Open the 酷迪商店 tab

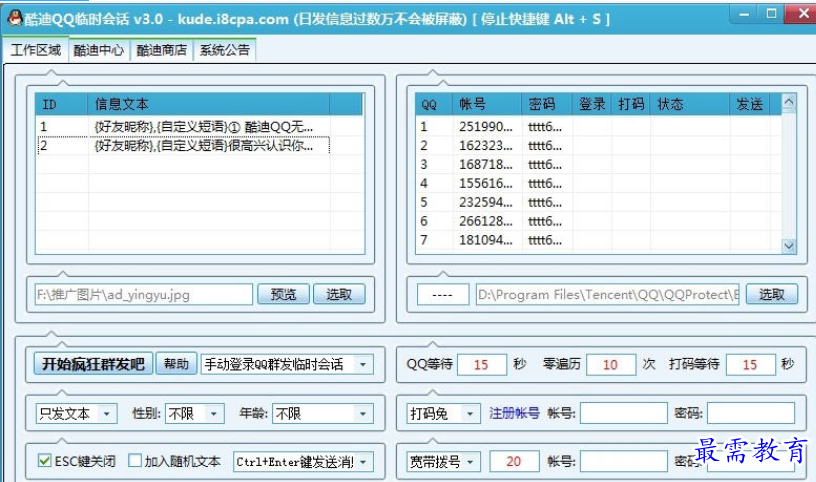161,50
